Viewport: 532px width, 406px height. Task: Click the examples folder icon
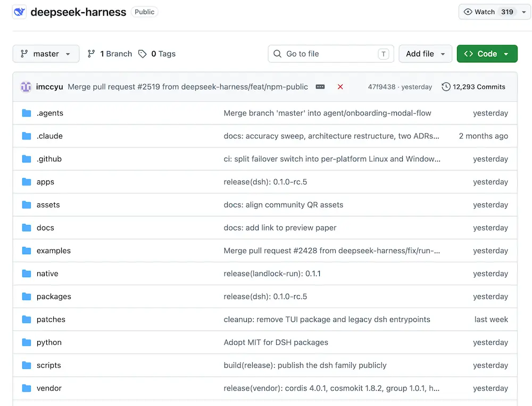point(27,251)
